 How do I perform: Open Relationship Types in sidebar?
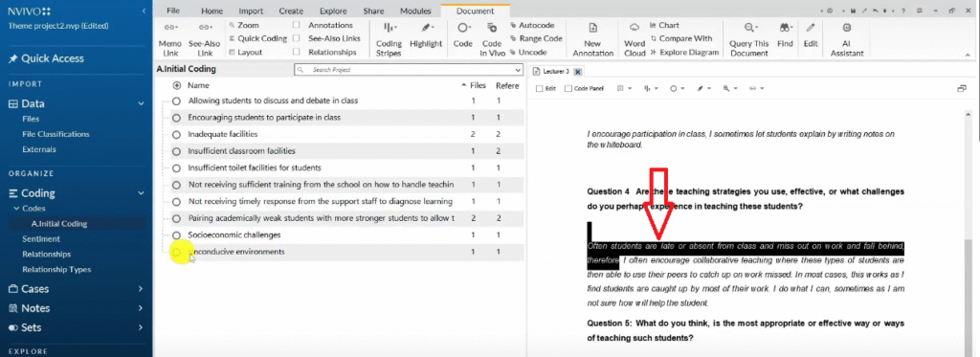click(56, 270)
